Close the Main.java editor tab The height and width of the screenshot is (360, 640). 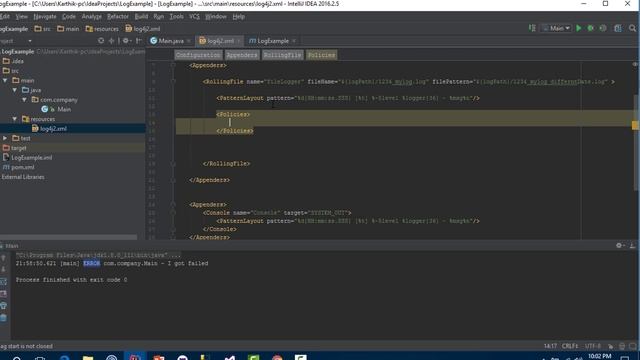pyautogui.click(x=188, y=41)
